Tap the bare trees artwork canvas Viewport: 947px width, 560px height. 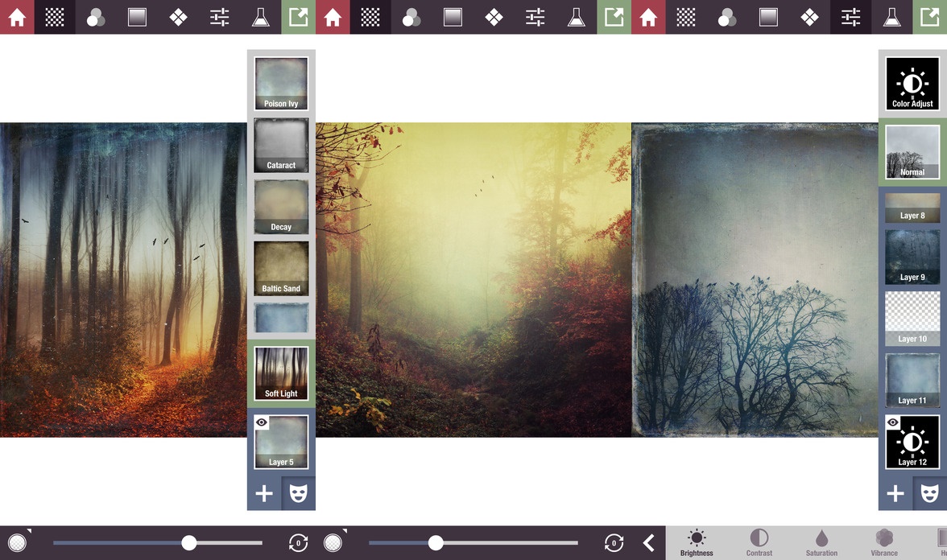click(755, 280)
